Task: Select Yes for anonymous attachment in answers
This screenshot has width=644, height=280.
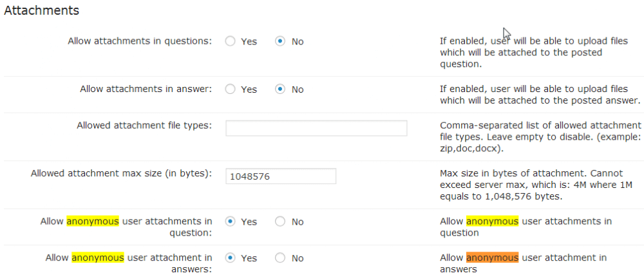Action: click(230, 258)
